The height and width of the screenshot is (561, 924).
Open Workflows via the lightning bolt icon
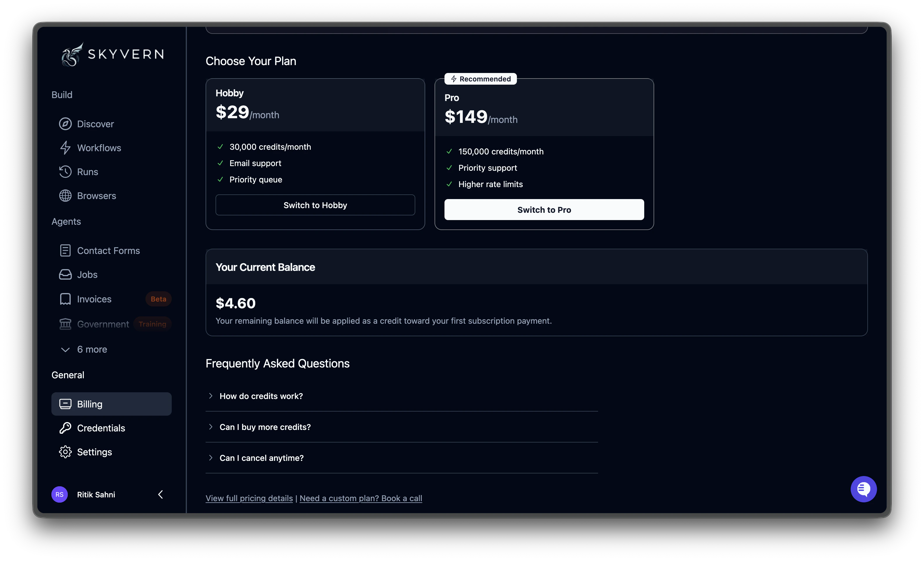(66, 148)
